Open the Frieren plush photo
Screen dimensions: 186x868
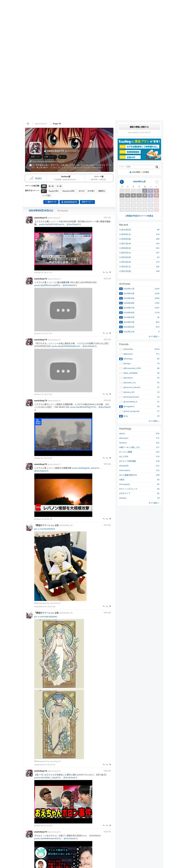60,566
